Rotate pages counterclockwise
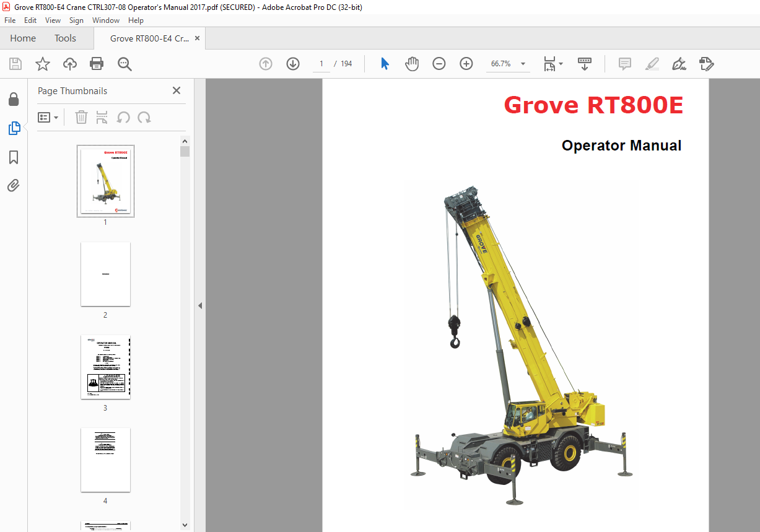The width and height of the screenshot is (760, 532). tap(123, 117)
